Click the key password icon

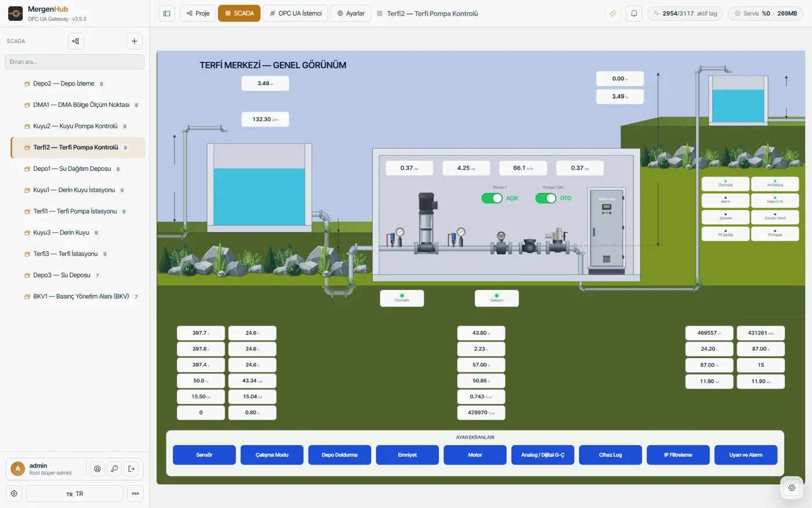pyautogui.click(x=114, y=469)
